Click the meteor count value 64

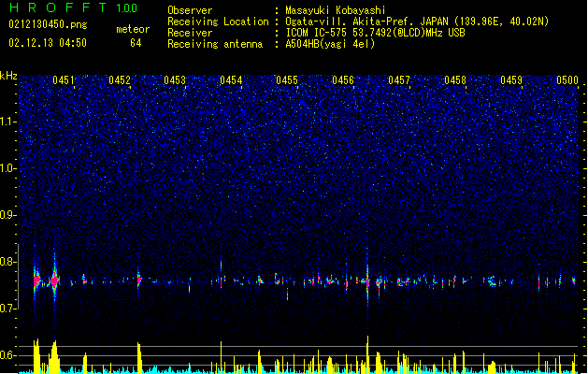[x=136, y=43]
